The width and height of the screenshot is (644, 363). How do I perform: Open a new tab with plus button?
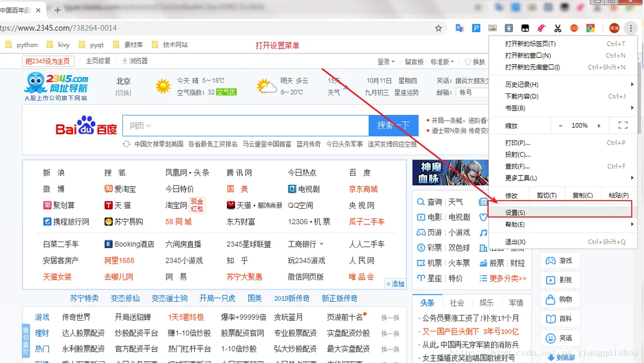(57, 10)
